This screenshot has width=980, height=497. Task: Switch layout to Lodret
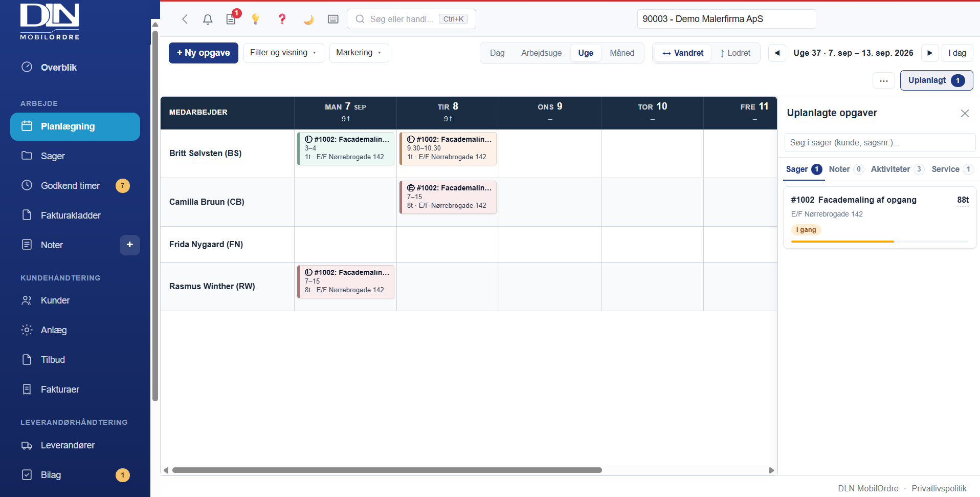(735, 53)
